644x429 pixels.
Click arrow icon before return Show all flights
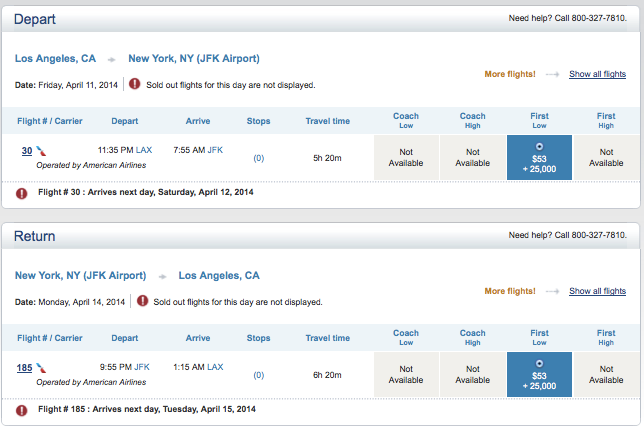click(550, 292)
